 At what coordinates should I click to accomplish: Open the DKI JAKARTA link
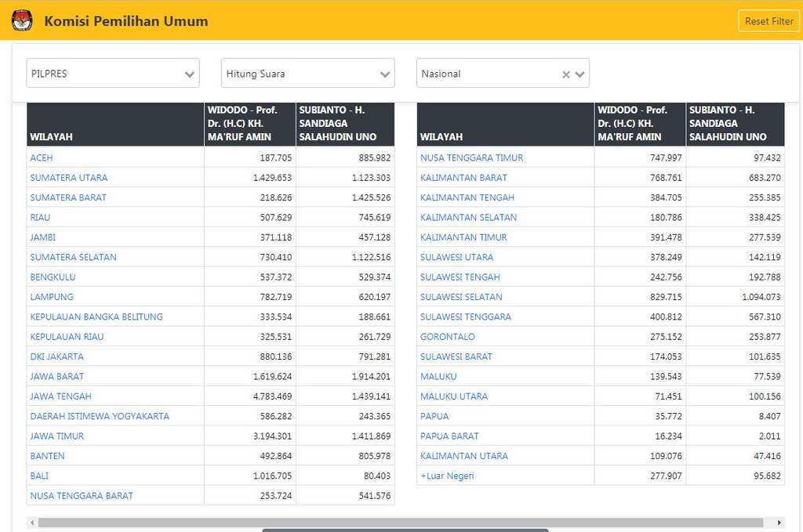point(56,356)
